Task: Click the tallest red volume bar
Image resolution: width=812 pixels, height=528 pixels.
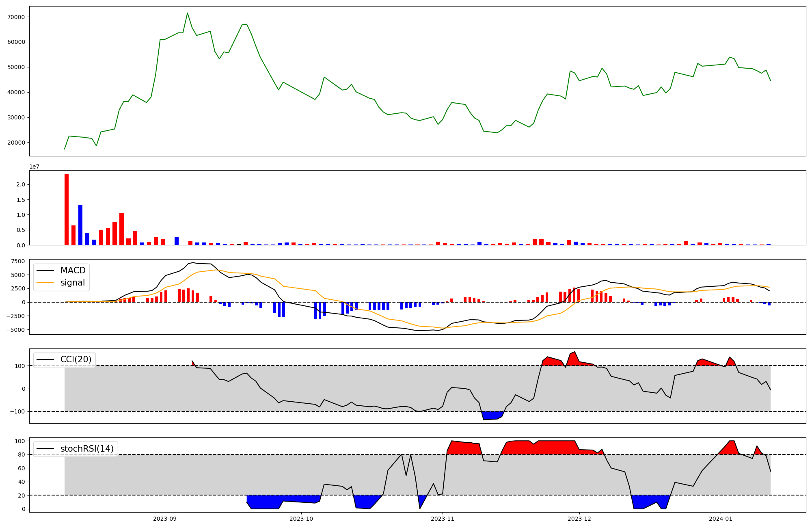Action: tap(67, 209)
